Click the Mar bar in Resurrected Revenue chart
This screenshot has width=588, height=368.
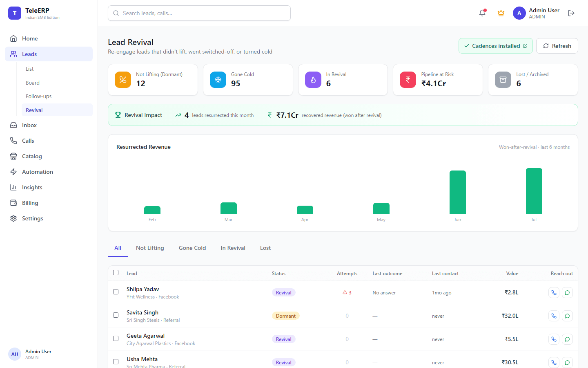(229, 208)
